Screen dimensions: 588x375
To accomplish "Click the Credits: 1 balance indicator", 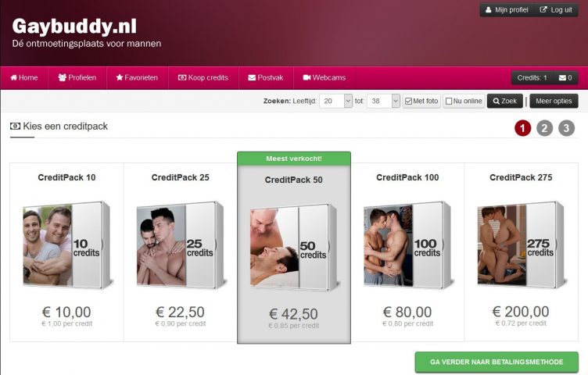I will (532, 78).
